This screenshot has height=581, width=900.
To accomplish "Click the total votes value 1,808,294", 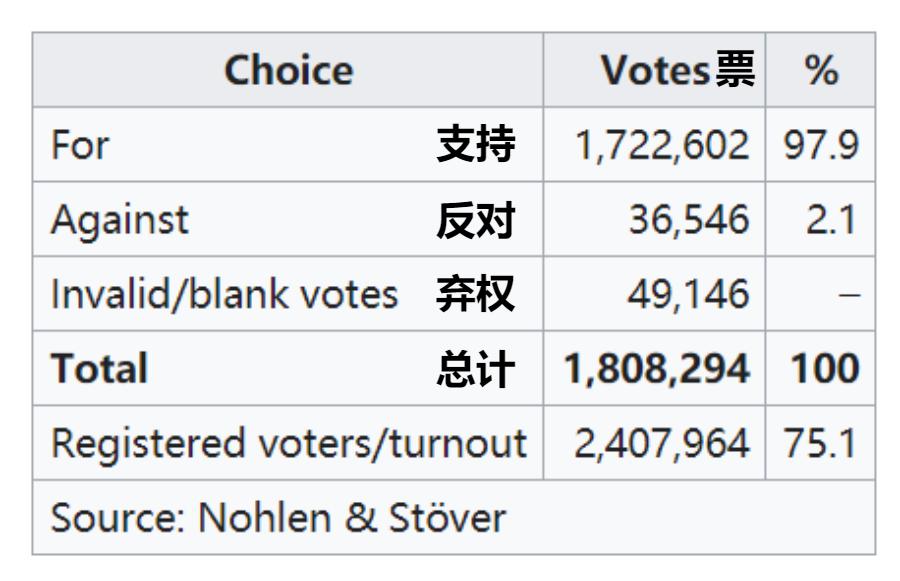I will point(656,369).
